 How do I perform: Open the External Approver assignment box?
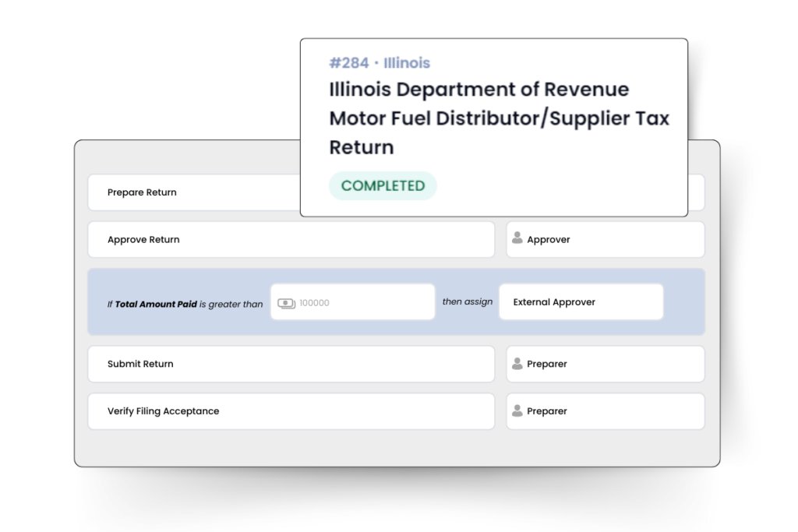581,302
